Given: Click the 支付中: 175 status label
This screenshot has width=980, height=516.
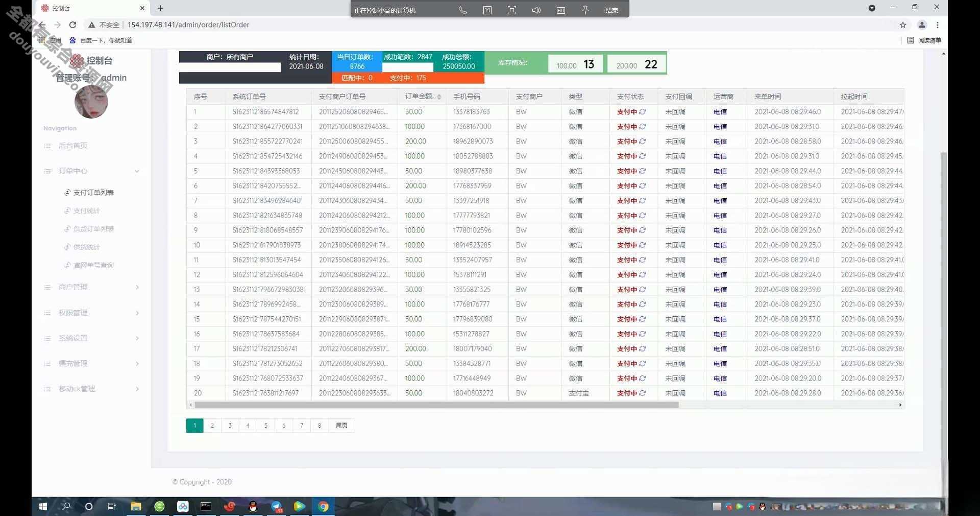Looking at the screenshot, I should [x=408, y=78].
